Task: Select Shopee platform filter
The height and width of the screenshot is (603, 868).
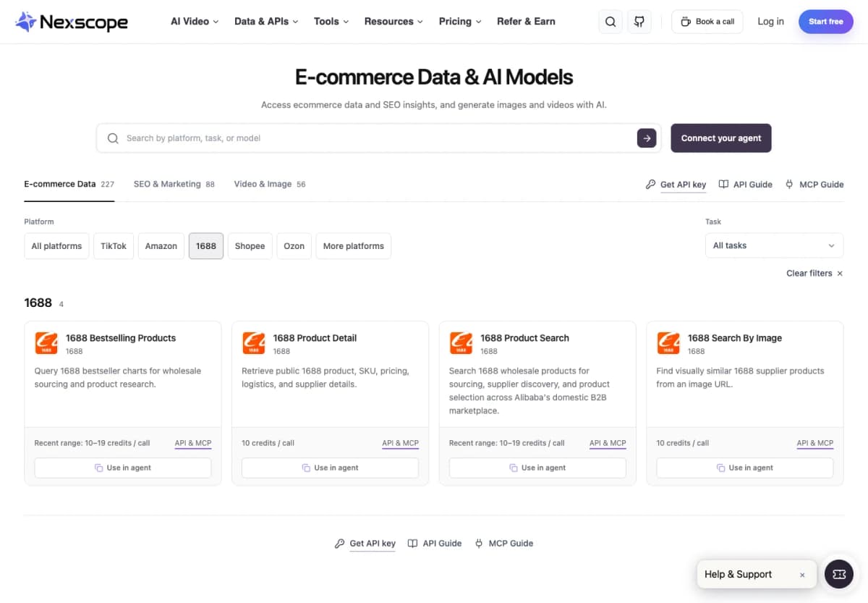Action: click(250, 246)
